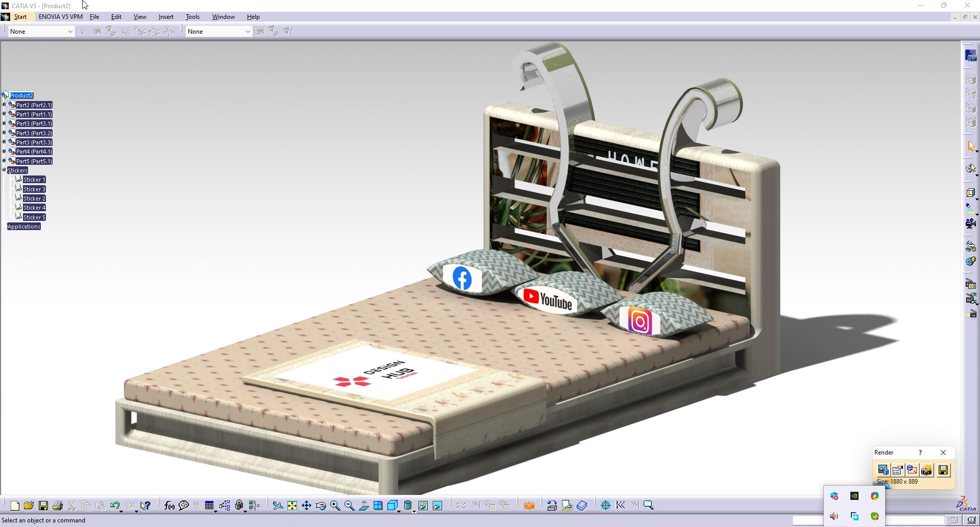Open the first None filter dropdown

[x=70, y=32]
